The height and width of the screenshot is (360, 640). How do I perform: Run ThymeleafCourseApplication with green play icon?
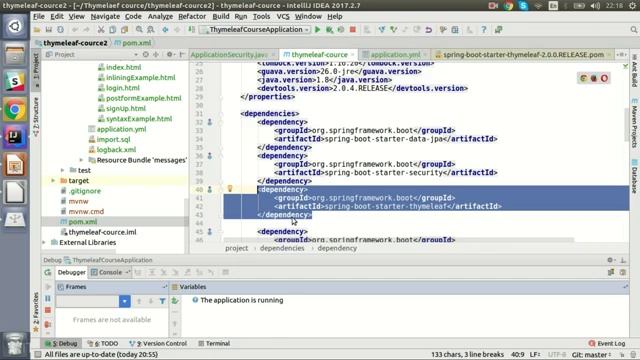coord(318,30)
